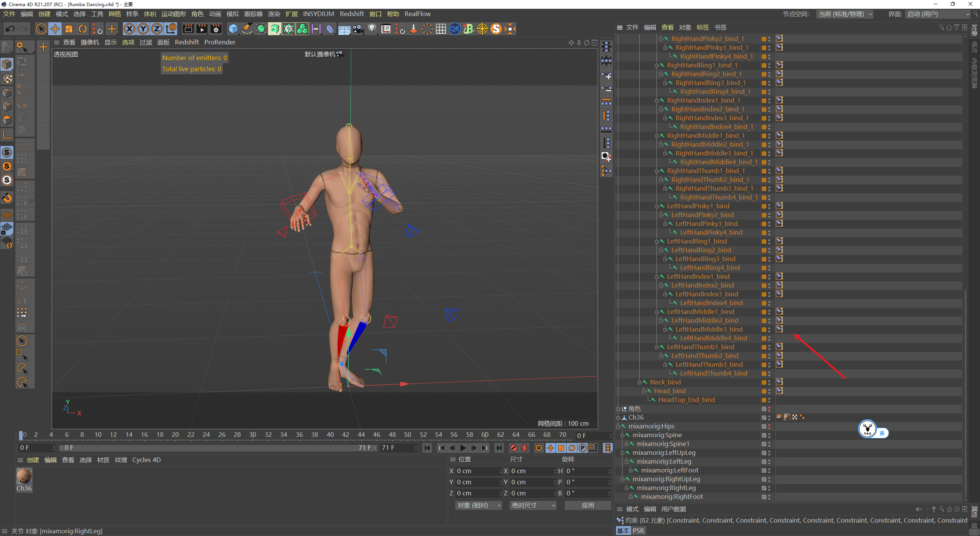The image size is (980, 536).
Task: Click frame 36 on the timeline ruler
Action: (299, 435)
